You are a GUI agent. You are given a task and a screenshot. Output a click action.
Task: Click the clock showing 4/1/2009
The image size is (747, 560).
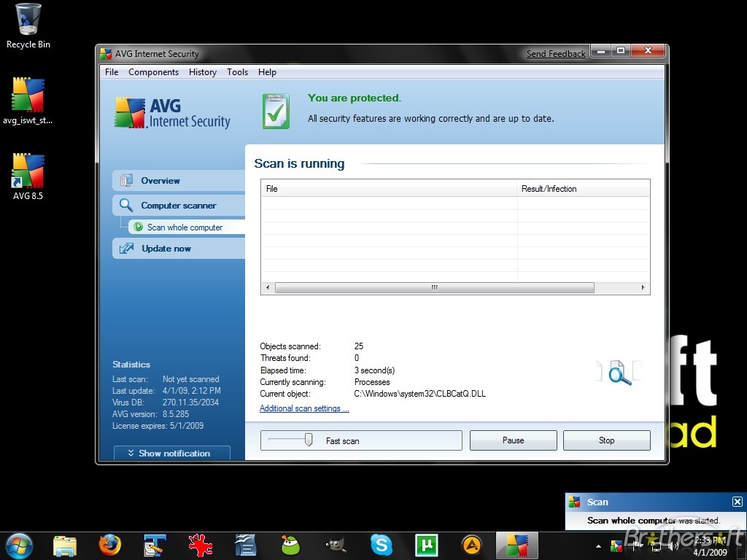click(711, 546)
